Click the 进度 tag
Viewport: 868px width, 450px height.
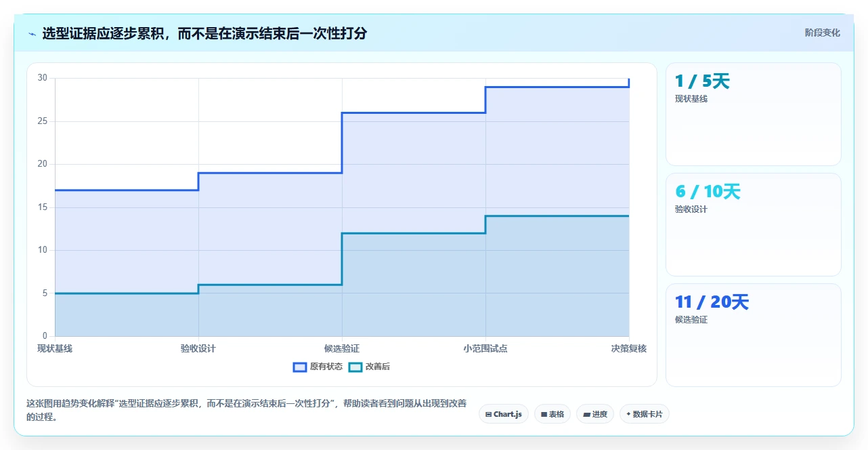[595, 414]
